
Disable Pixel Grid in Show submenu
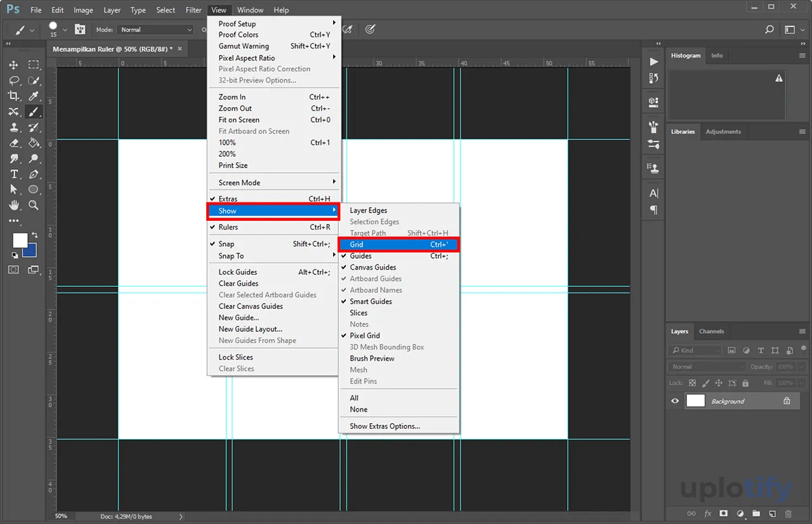point(398,336)
